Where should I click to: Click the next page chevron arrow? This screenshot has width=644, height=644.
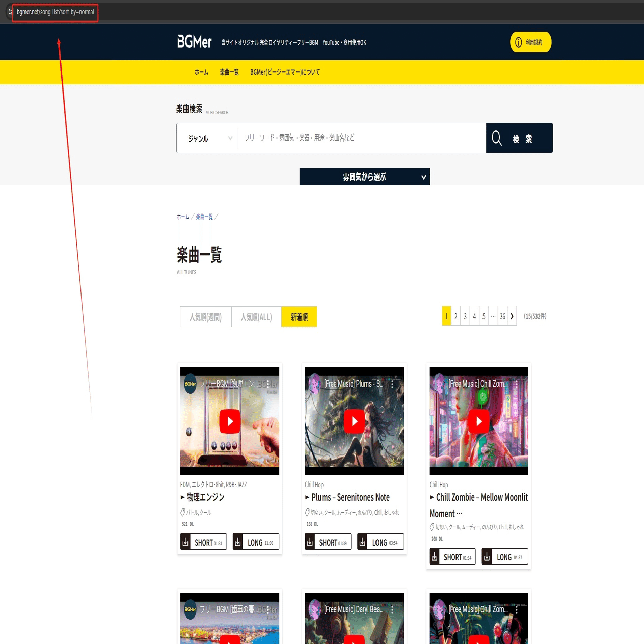click(x=512, y=316)
